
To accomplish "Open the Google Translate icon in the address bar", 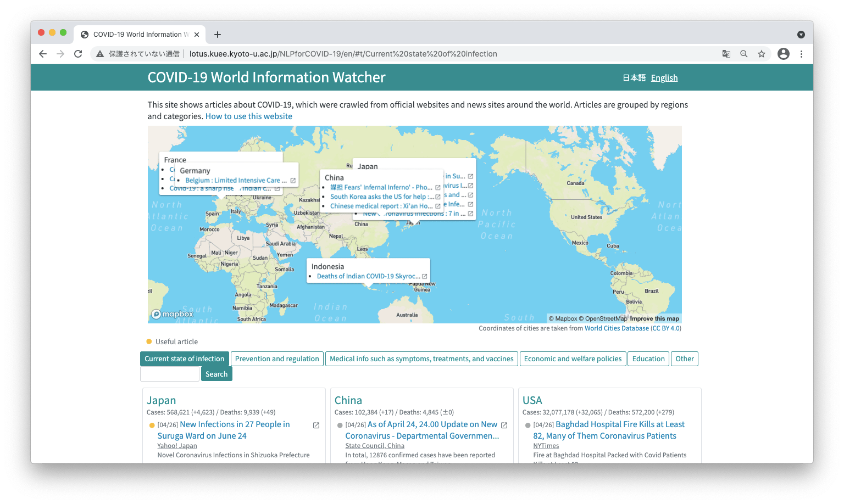I will coord(726,53).
